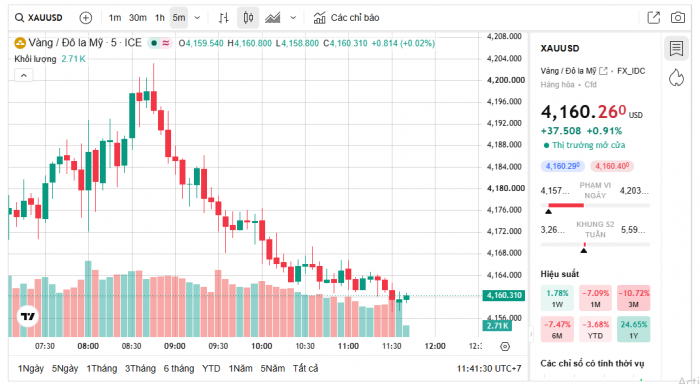Screen dimensions: 700x384
Task: Select the candlestick chart type icon
Action: click(248, 18)
